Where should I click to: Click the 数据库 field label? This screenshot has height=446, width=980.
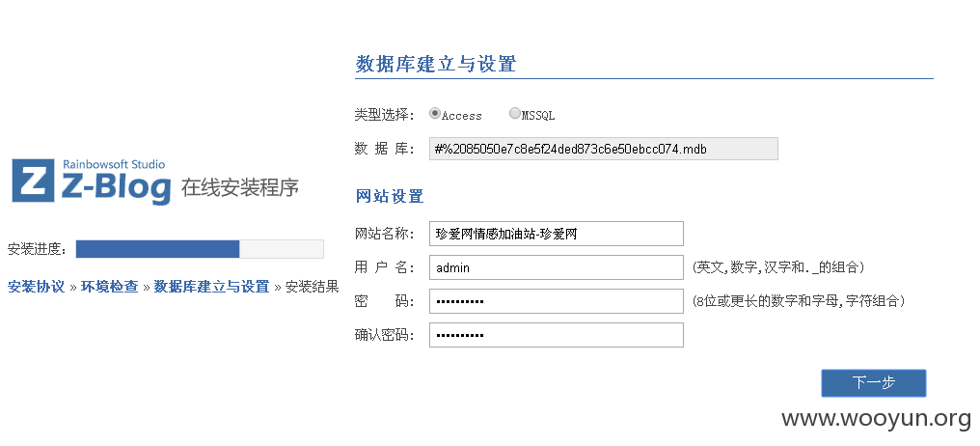click(x=384, y=149)
